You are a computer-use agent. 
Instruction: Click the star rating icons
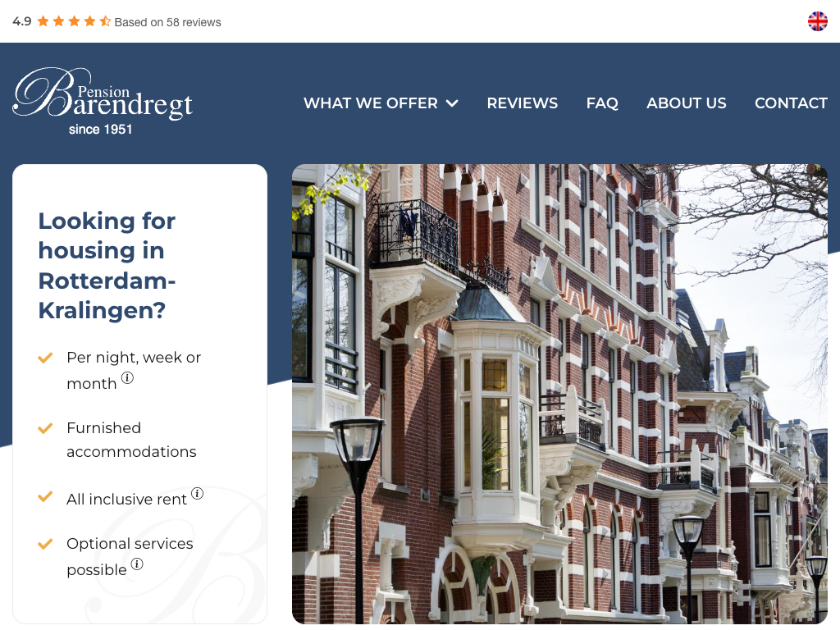coord(74,21)
